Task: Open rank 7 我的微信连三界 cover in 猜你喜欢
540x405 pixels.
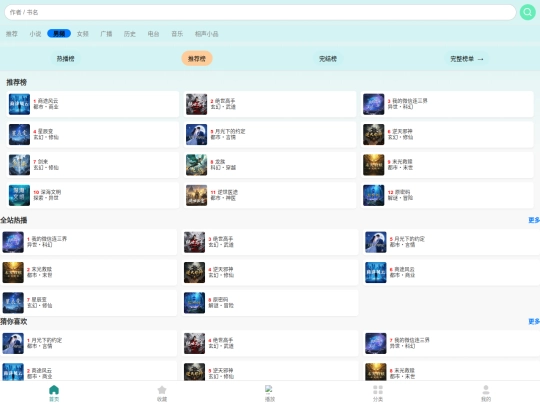Action: click(376, 343)
